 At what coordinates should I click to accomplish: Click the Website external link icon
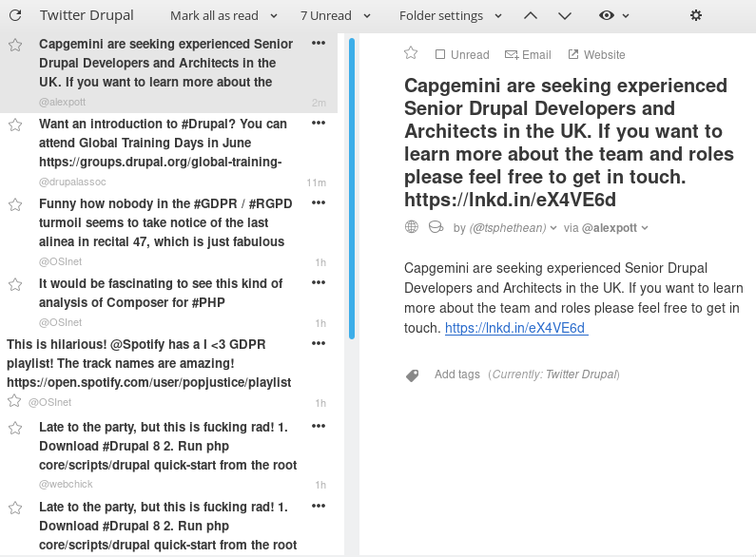572,54
